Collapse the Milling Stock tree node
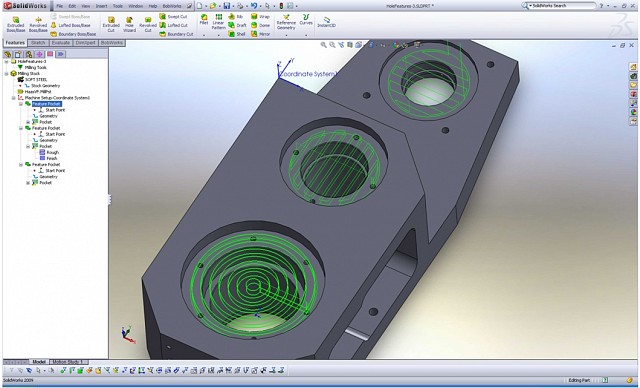Viewport: 640px width, 388px height. (x=7, y=74)
